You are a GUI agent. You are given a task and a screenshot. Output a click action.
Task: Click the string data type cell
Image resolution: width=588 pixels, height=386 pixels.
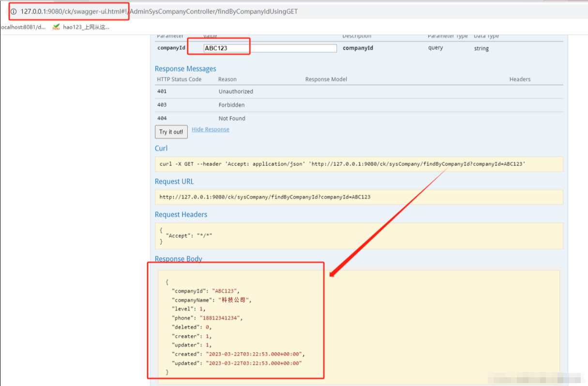coord(482,48)
